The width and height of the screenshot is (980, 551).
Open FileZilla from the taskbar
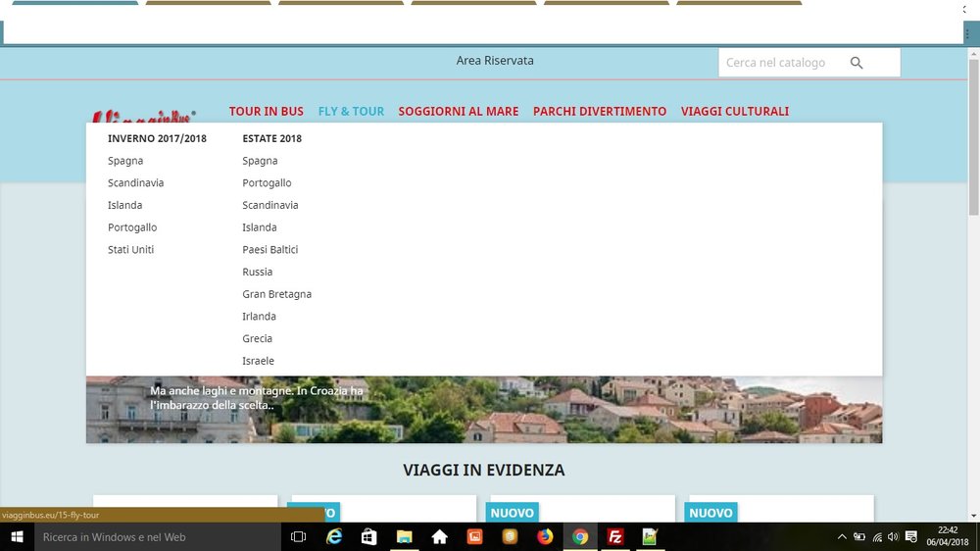point(615,536)
